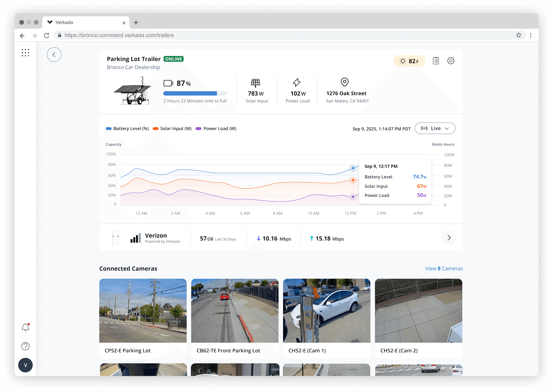Image resolution: width=553 pixels, height=392 pixels.
Task: Toggle Power Load legend series
Action: point(216,129)
